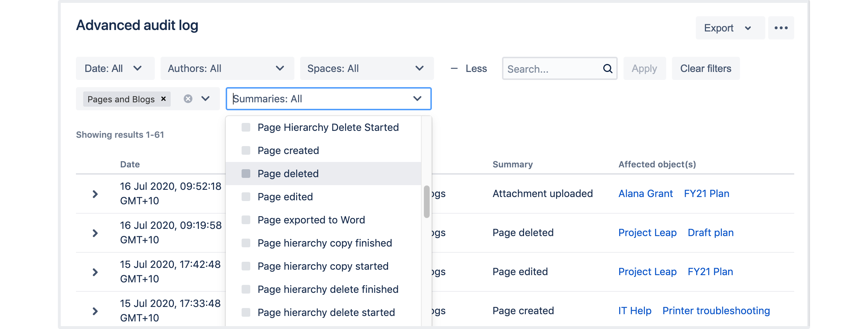Click the search magnifier icon
868x329 pixels.
point(608,68)
